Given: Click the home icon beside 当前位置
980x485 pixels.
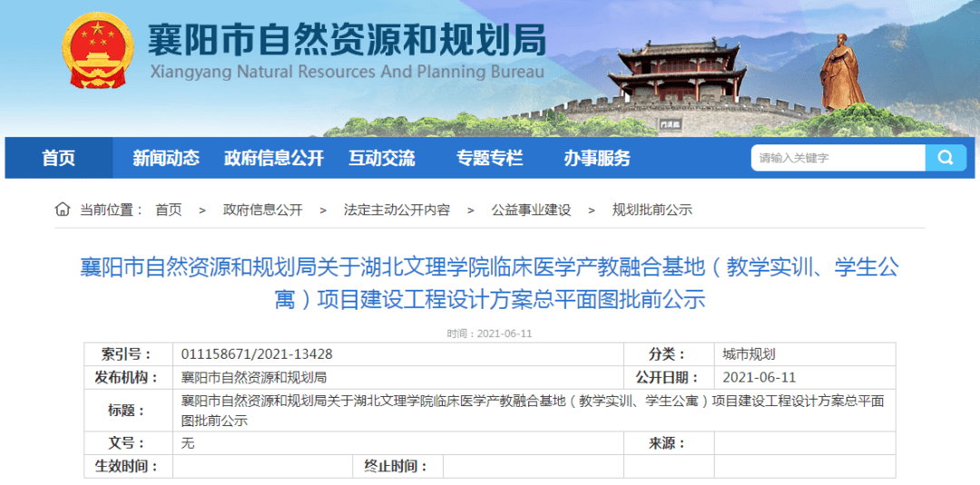Looking at the screenshot, I should point(63,210).
